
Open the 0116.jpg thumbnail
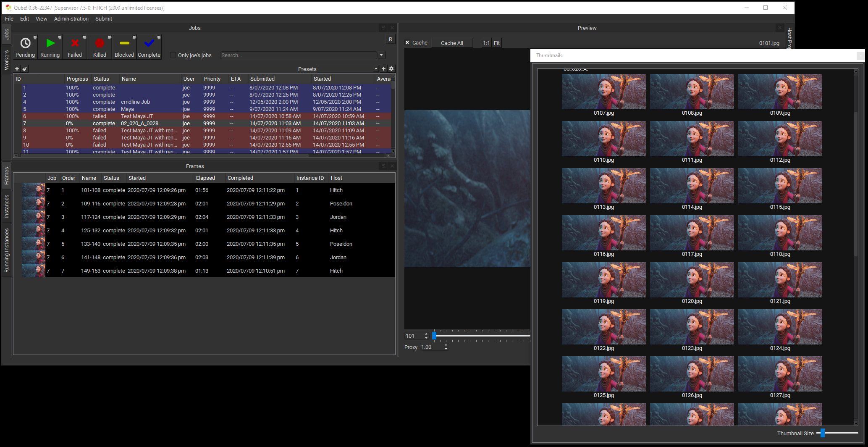coord(604,232)
